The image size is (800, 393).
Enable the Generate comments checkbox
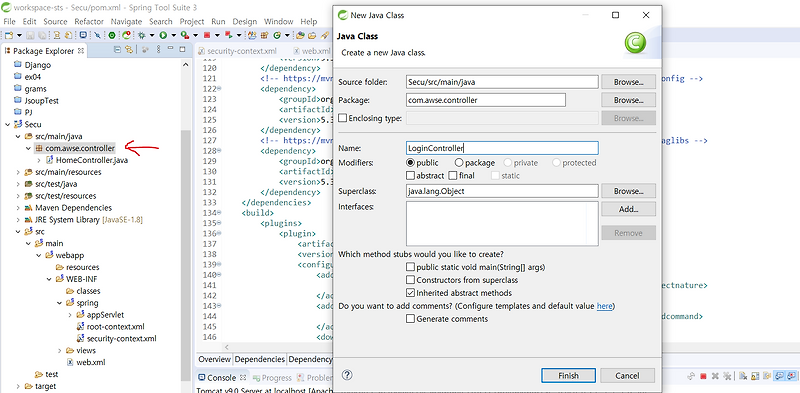410,319
